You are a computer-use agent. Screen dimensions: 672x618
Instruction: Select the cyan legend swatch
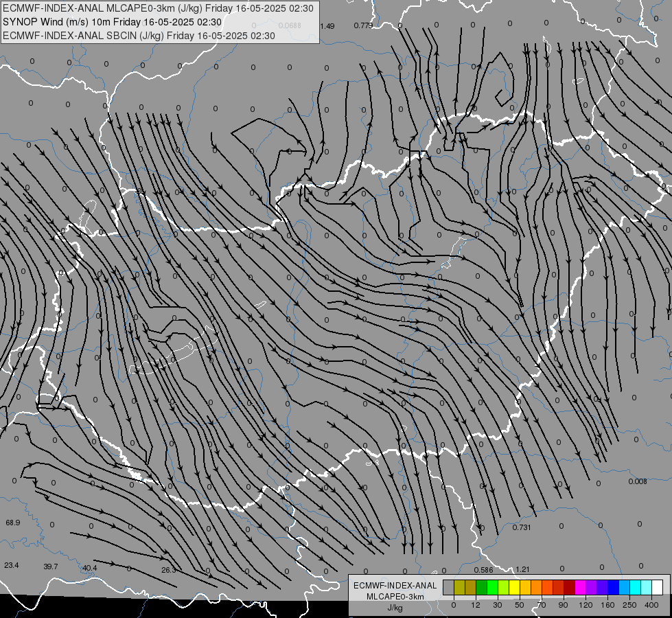click(635, 587)
